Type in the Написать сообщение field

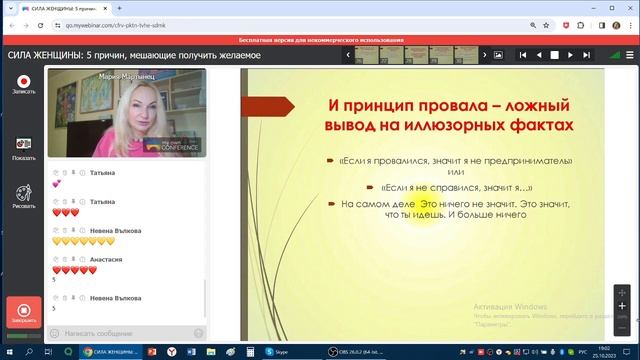pyautogui.click(x=127, y=333)
